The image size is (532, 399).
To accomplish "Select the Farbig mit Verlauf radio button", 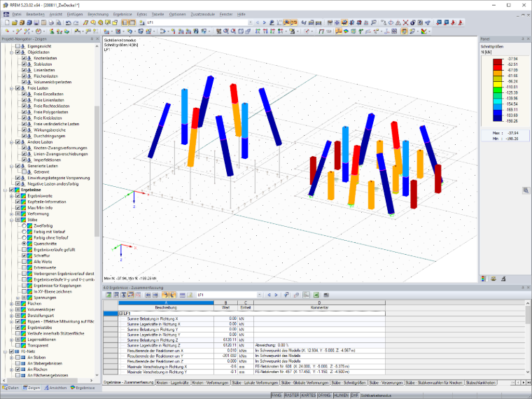I will pyautogui.click(x=24, y=232).
